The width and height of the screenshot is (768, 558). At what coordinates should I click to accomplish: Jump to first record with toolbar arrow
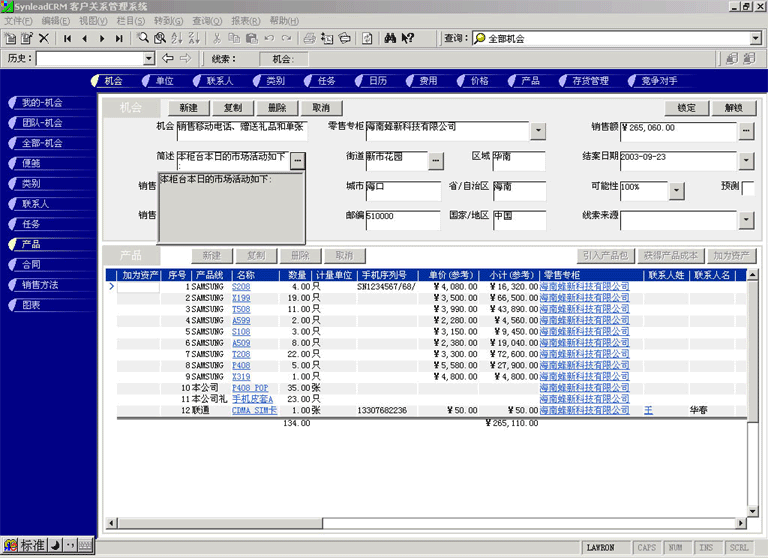(68, 38)
